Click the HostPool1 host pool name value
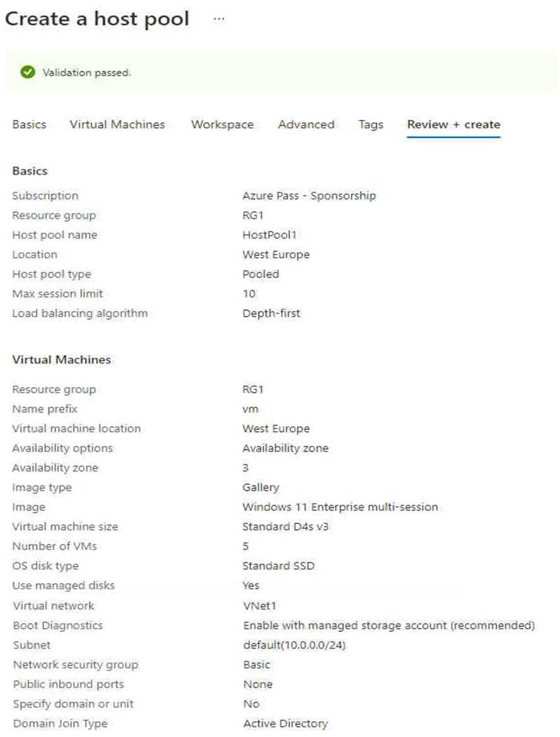560x737 pixels. click(x=269, y=235)
